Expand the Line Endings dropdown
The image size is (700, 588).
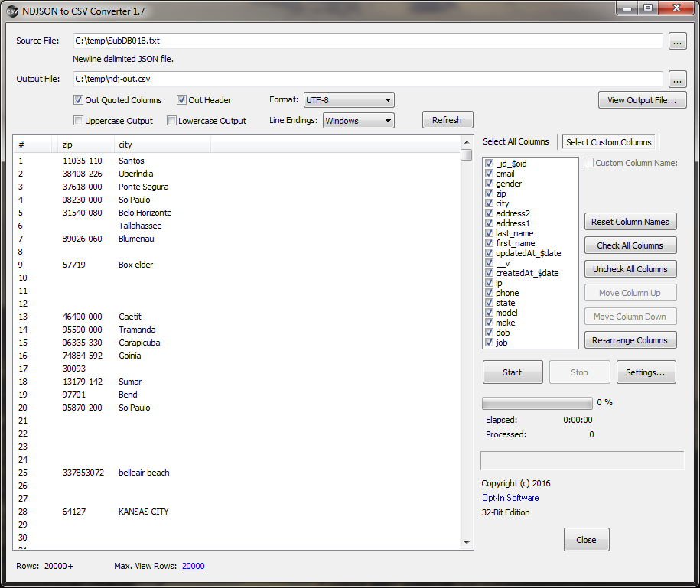point(358,121)
